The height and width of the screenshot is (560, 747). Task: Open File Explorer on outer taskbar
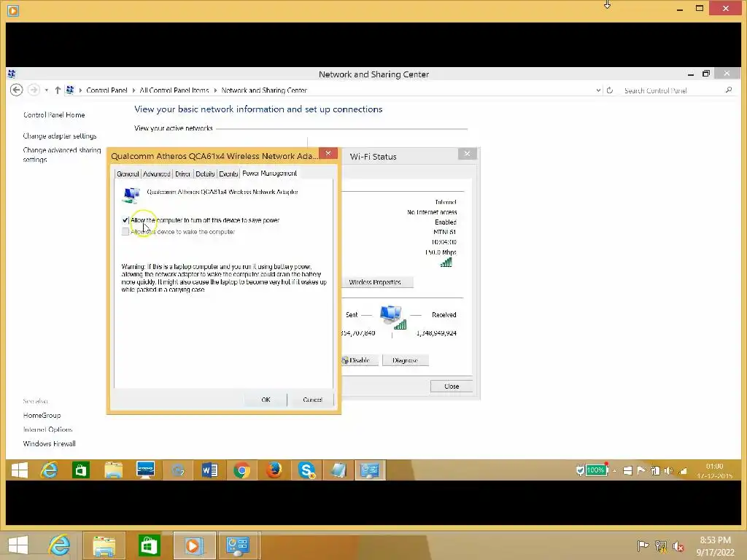click(x=104, y=545)
